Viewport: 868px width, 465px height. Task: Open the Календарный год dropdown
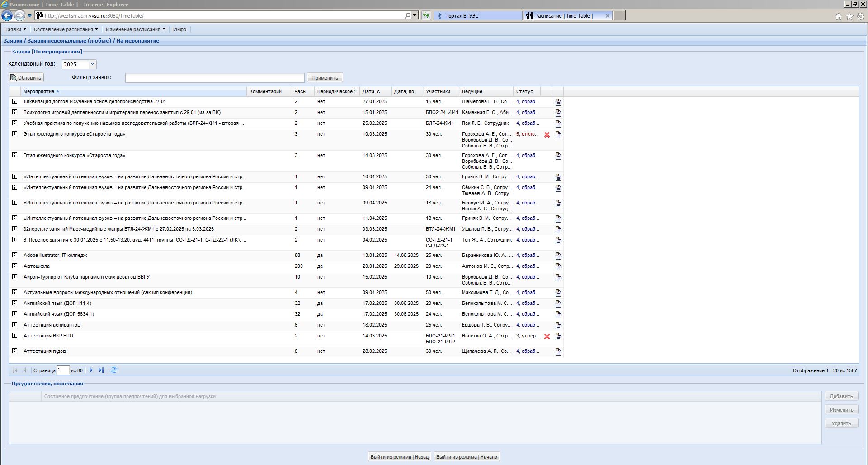tap(92, 64)
